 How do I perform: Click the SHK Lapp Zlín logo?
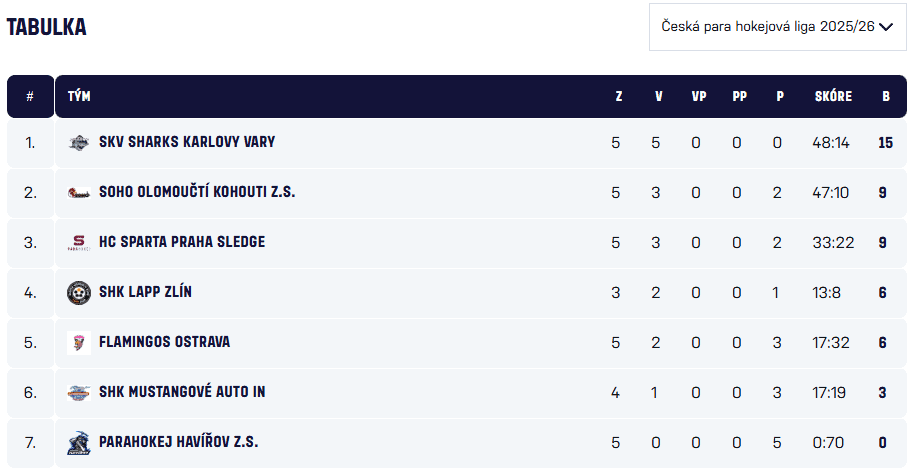point(79,293)
